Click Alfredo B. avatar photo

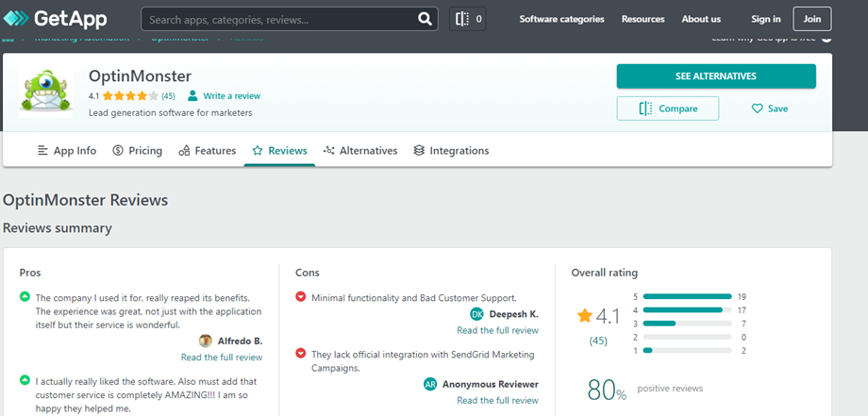coord(206,341)
